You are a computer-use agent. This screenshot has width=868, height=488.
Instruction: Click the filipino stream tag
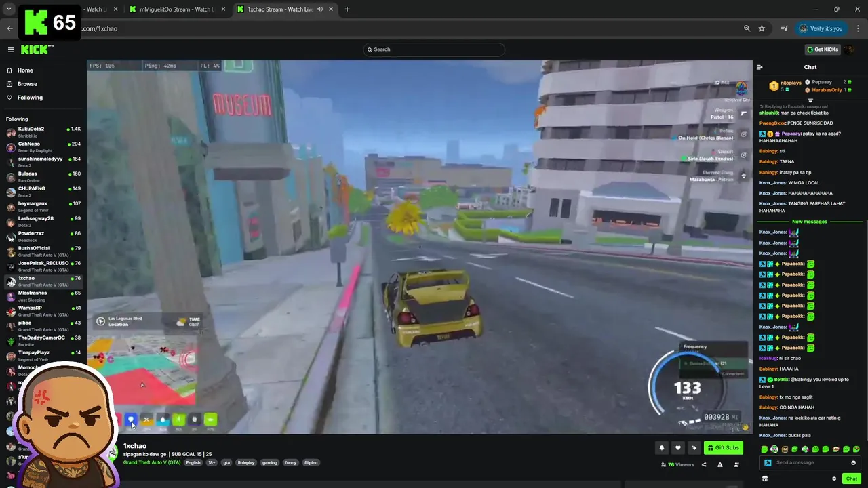[x=311, y=462]
